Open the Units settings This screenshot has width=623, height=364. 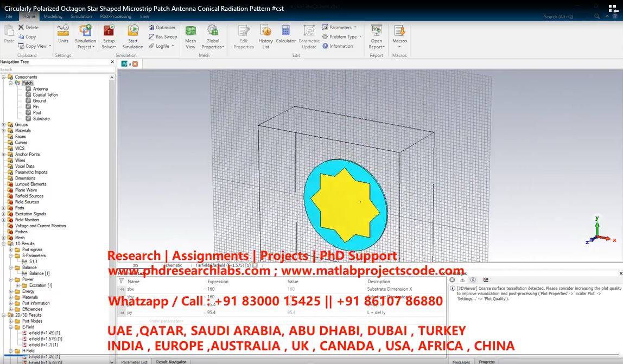click(x=63, y=34)
